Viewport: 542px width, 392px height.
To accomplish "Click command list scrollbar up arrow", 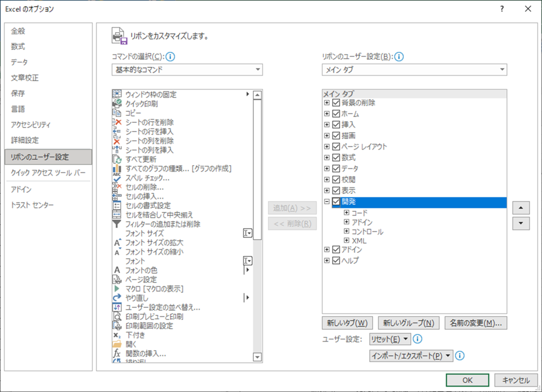I will pyautogui.click(x=258, y=95).
